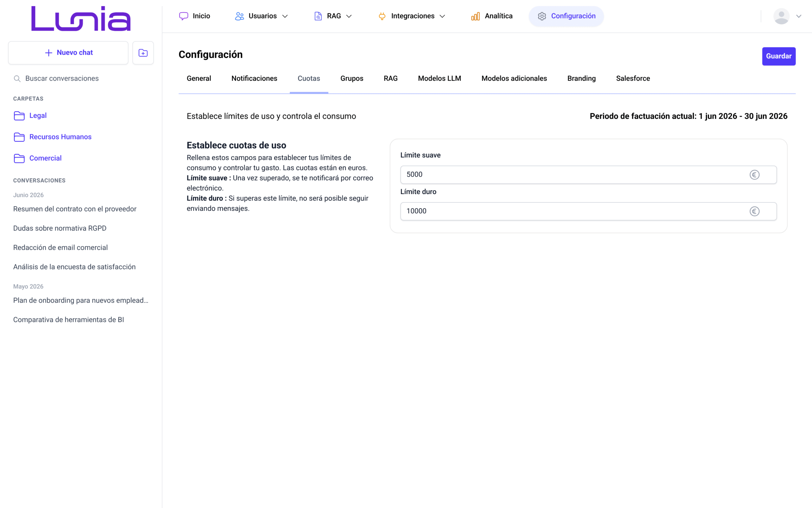Open the Comercial folder link
The image size is (812, 508).
[45, 158]
